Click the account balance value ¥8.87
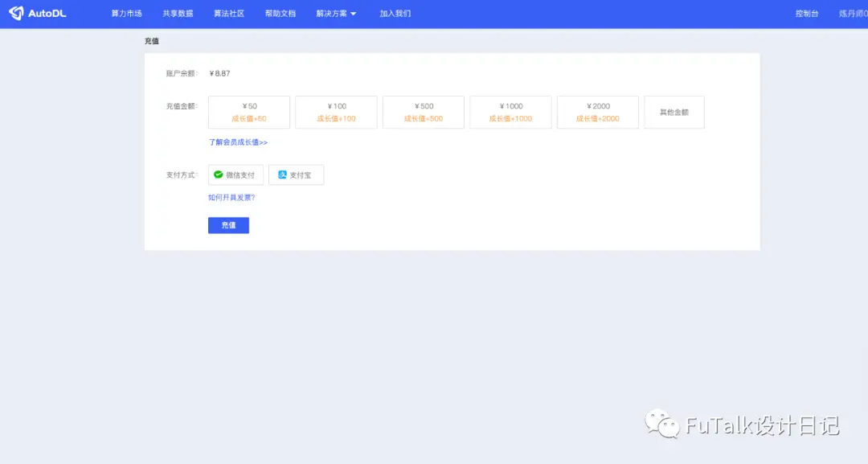Viewport: 868px width, 464px height. click(x=219, y=74)
